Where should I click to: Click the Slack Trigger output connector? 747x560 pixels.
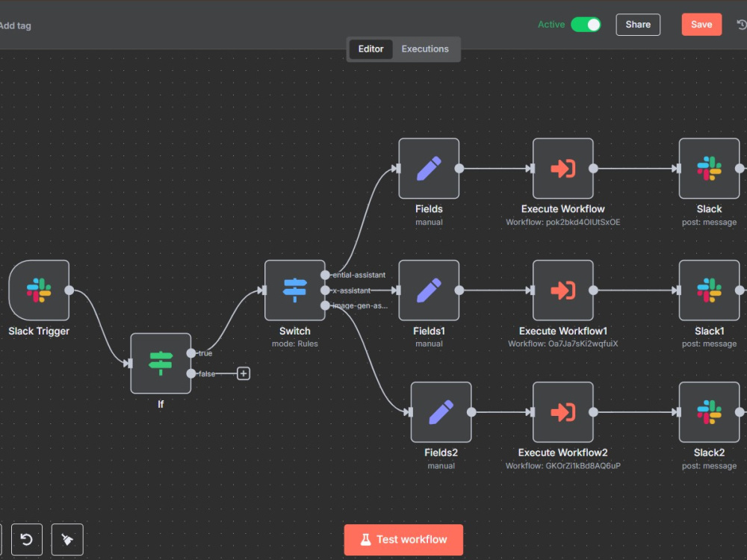coord(69,290)
